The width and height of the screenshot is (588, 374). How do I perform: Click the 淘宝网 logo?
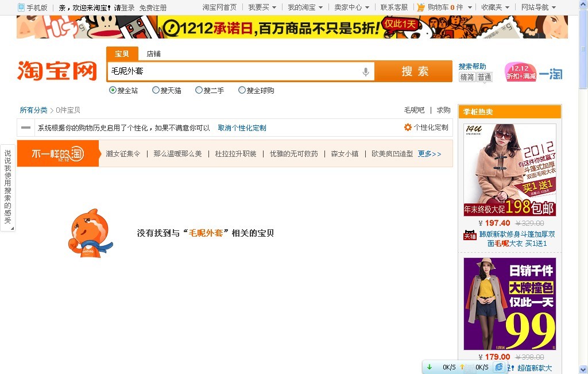pos(57,71)
